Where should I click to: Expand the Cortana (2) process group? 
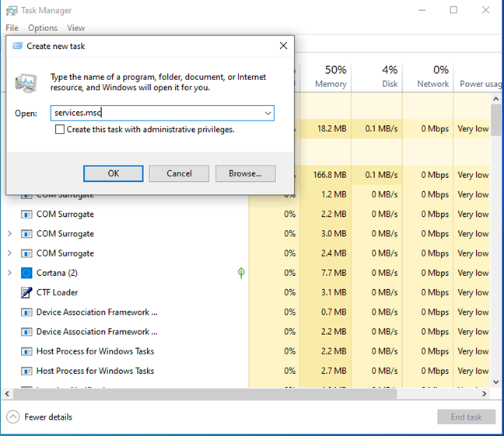pyautogui.click(x=9, y=273)
